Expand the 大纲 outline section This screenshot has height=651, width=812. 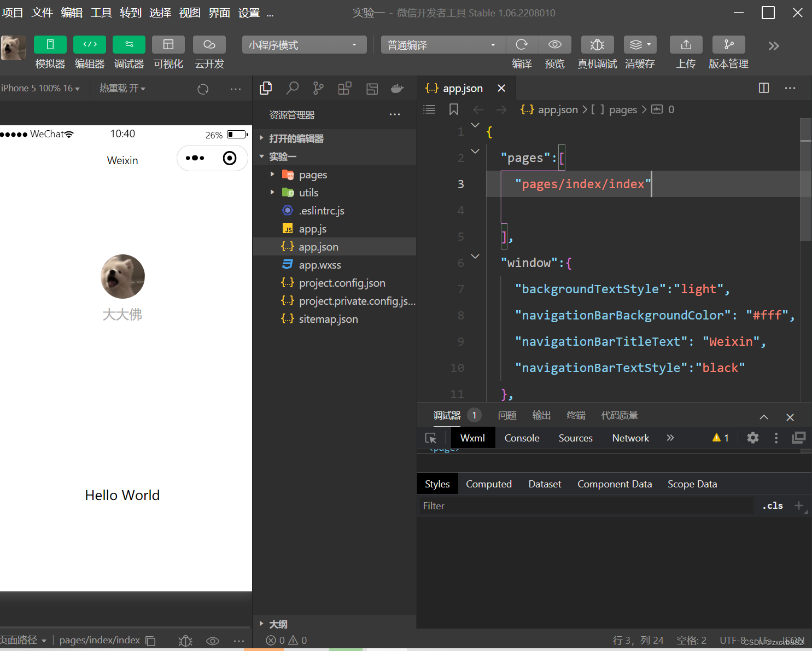[335, 624]
